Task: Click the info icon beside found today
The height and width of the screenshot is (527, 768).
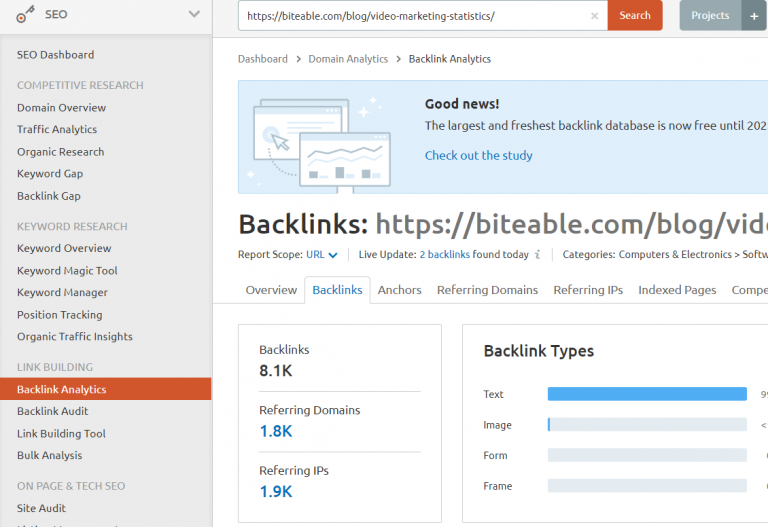Action: point(537,255)
